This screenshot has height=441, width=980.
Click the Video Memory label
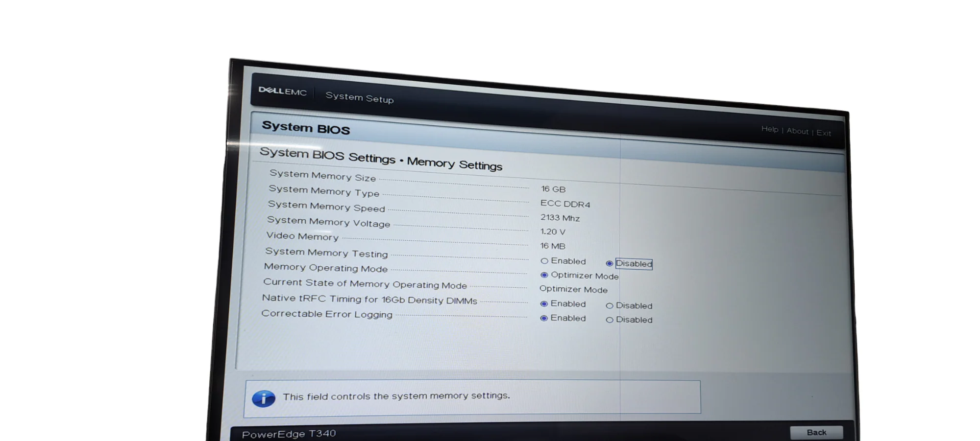[302, 236]
